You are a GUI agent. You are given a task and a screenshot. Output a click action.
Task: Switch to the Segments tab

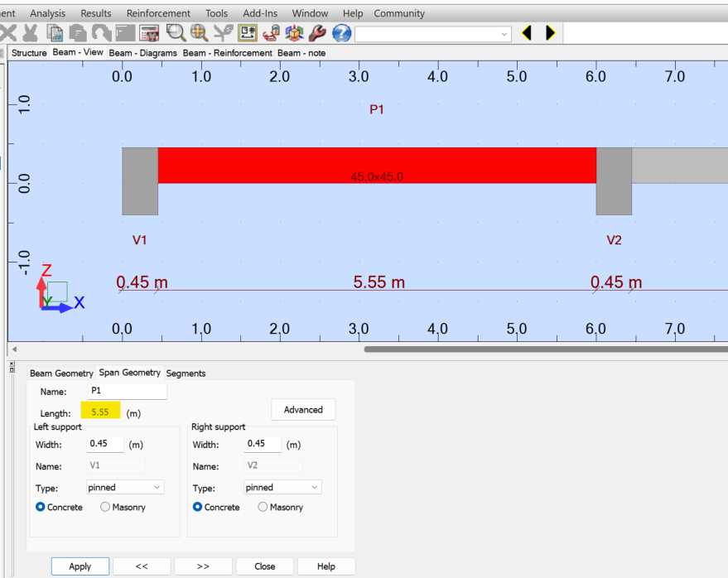[186, 373]
